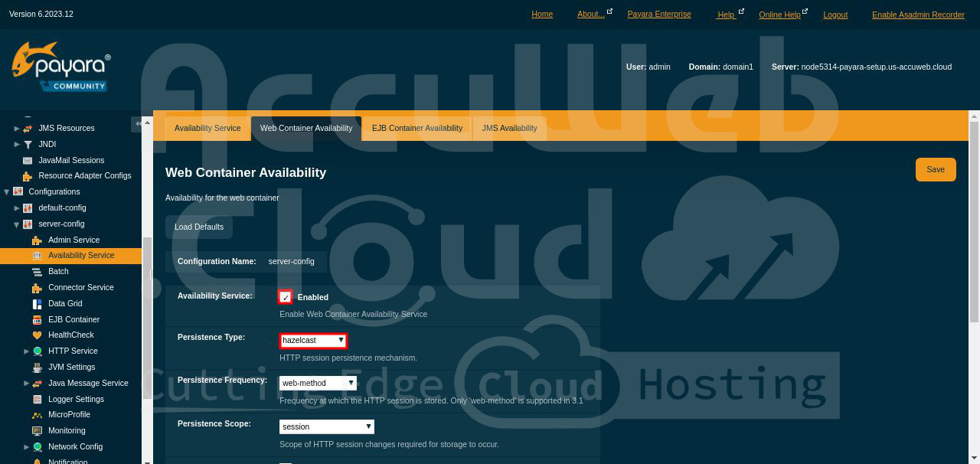Click the Logout link

[x=835, y=15]
